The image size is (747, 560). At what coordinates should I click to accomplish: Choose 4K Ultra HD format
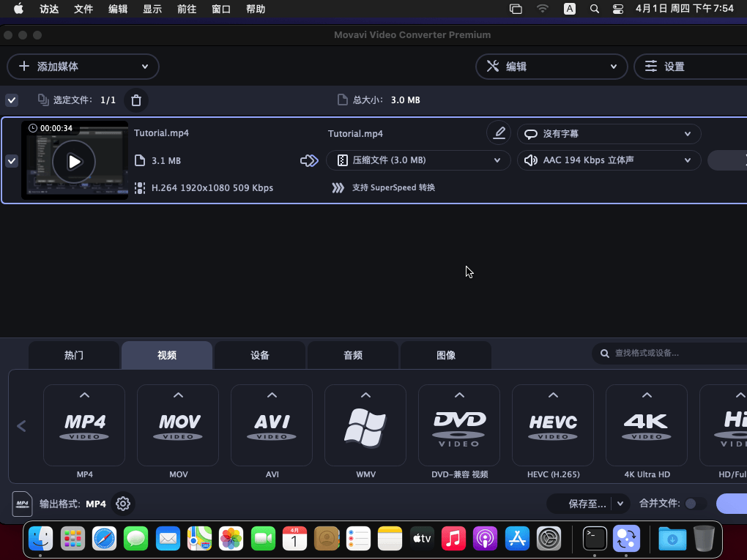coord(647,426)
